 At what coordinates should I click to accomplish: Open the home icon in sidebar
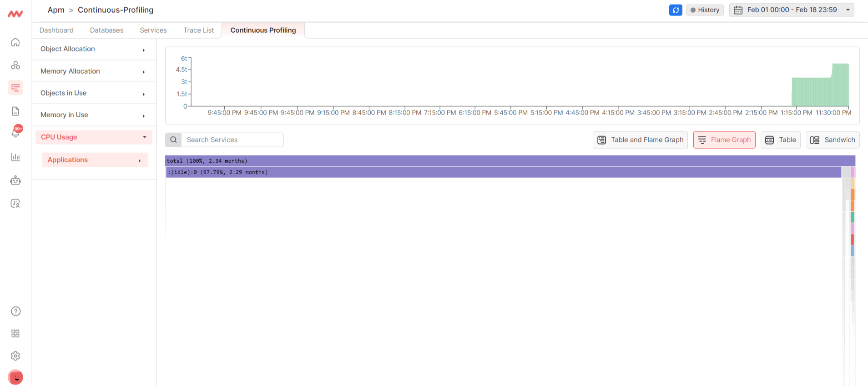[x=15, y=42]
